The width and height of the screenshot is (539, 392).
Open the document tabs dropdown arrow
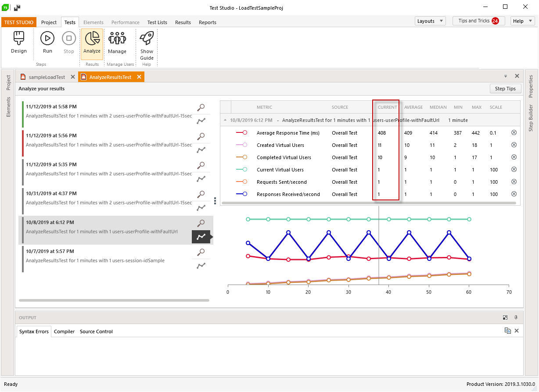[505, 76]
